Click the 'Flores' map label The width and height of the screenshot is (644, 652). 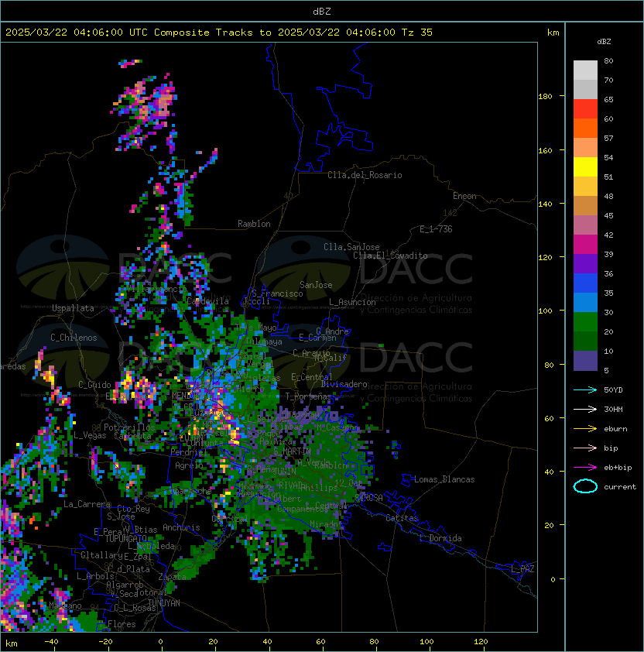tap(122, 625)
